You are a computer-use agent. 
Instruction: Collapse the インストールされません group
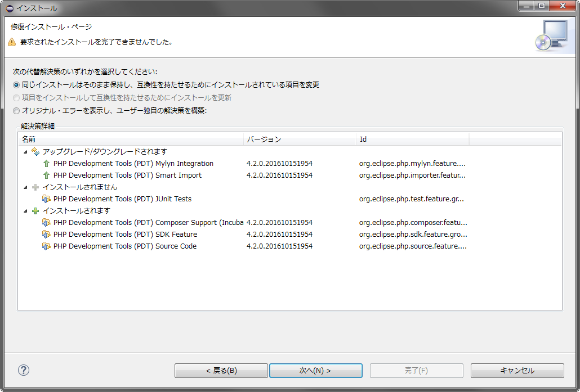[25, 187]
